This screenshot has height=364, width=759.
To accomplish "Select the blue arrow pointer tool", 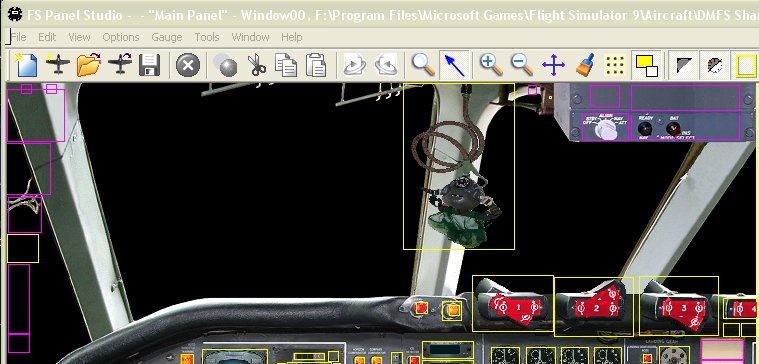I will point(455,65).
